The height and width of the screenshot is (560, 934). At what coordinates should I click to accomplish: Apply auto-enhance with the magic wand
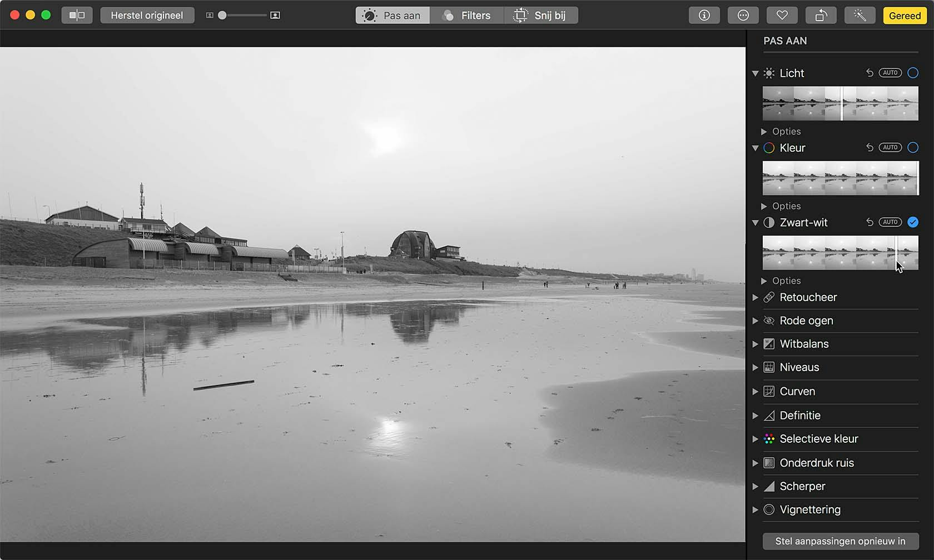[x=860, y=15]
